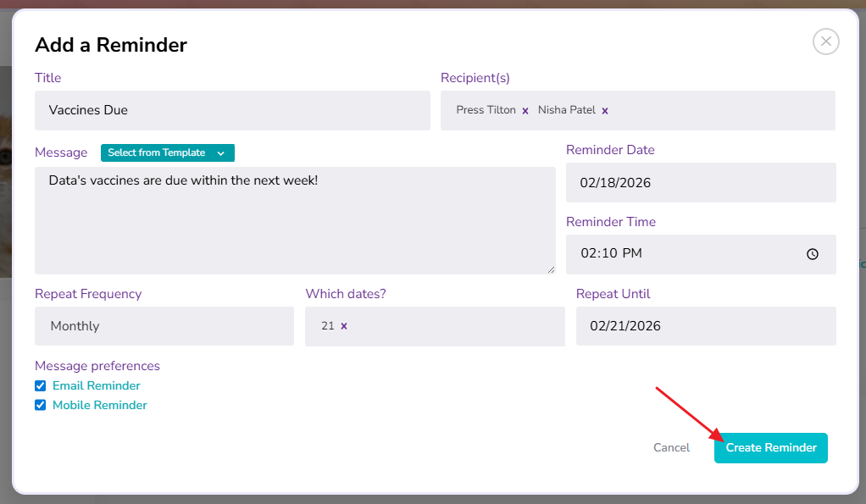Image resolution: width=866 pixels, height=504 pixels.
Task: Open the Which dates selection field
Action: (x=458, y=326)
